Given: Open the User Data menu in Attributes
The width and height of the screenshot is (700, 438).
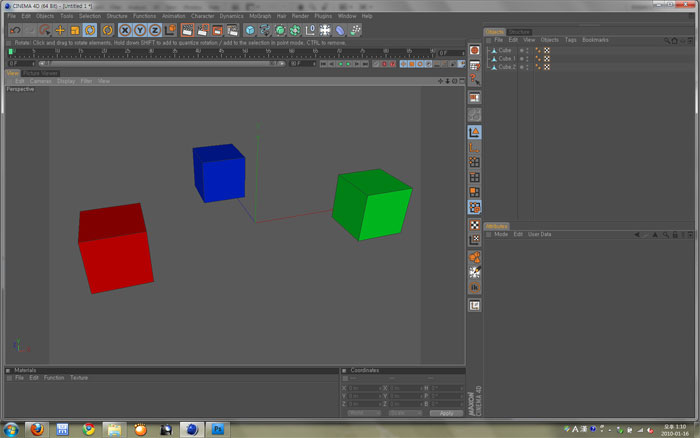Looking at the screenshot, I should click(540, 234).
